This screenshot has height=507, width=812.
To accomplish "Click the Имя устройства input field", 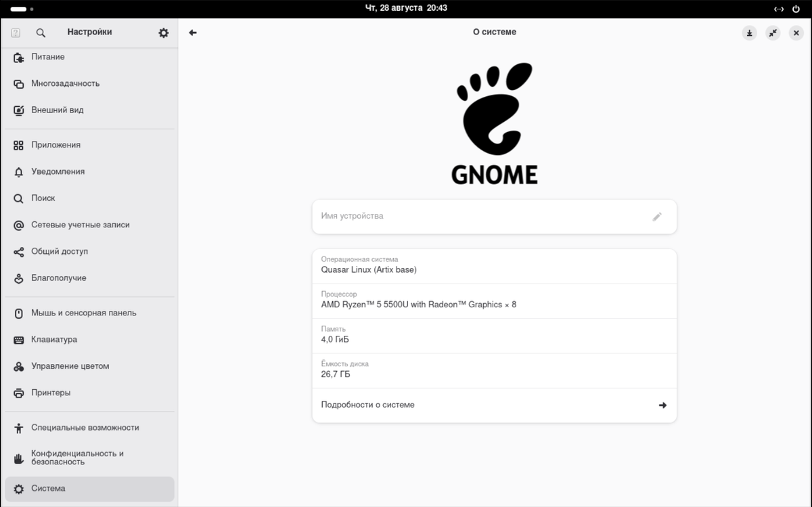I will point(474,216).
